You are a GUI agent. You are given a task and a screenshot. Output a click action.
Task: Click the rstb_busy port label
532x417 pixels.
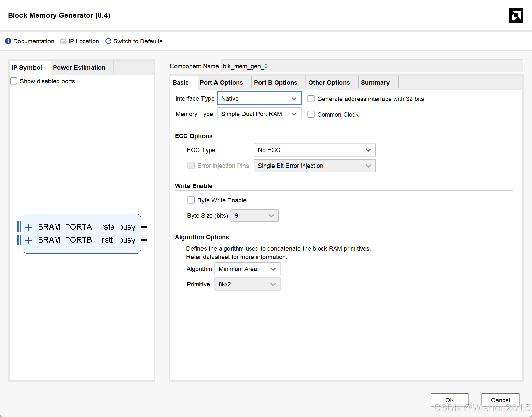pos(118,240)
